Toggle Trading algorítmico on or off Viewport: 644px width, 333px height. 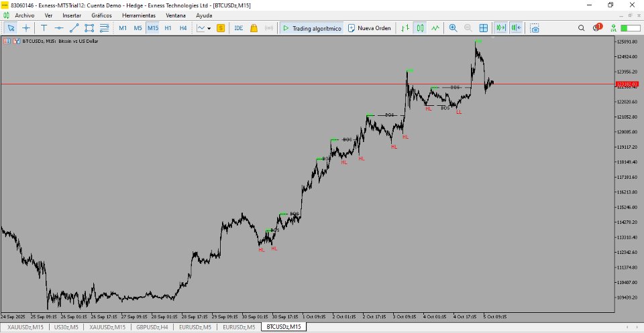pyautogui.click(x=312, y=28)
